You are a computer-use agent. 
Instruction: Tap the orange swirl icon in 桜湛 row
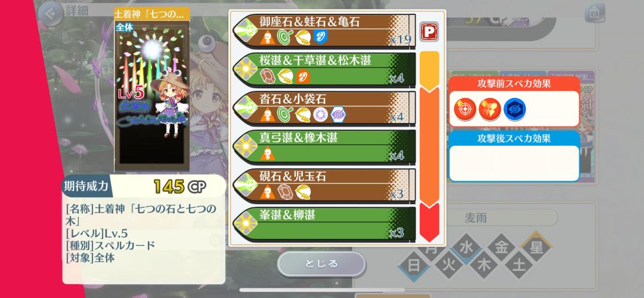pos(303,76)
